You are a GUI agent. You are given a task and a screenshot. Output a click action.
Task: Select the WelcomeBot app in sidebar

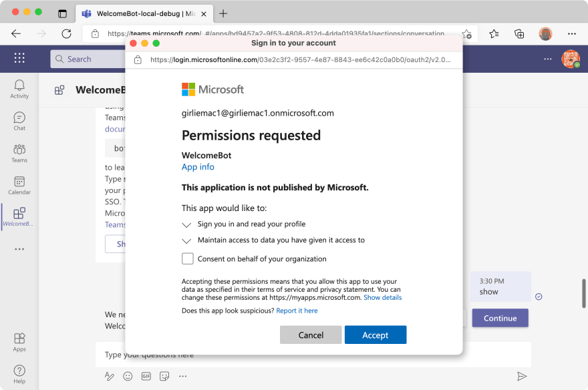[19, 217]
